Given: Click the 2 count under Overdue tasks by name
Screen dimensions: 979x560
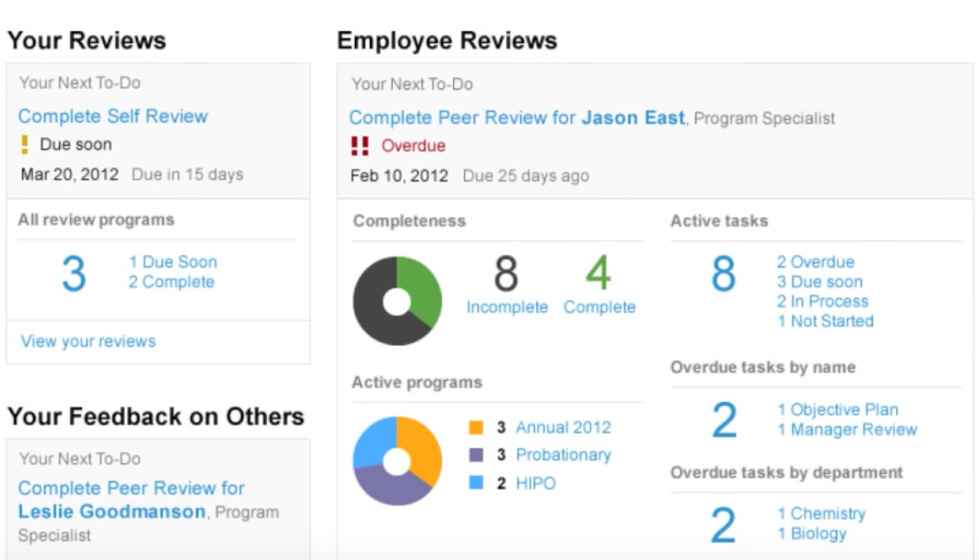Looking at the screenshot, I should point(723,421).
